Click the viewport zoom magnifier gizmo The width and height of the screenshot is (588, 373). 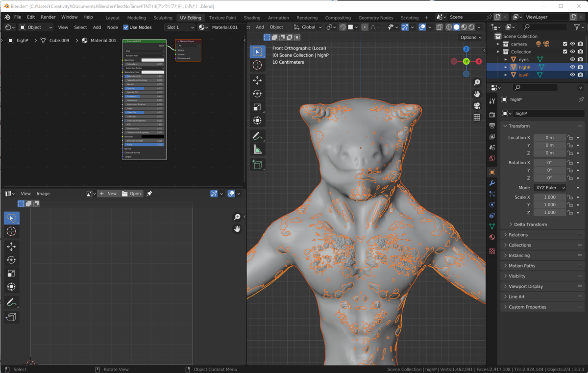point(477,82)
